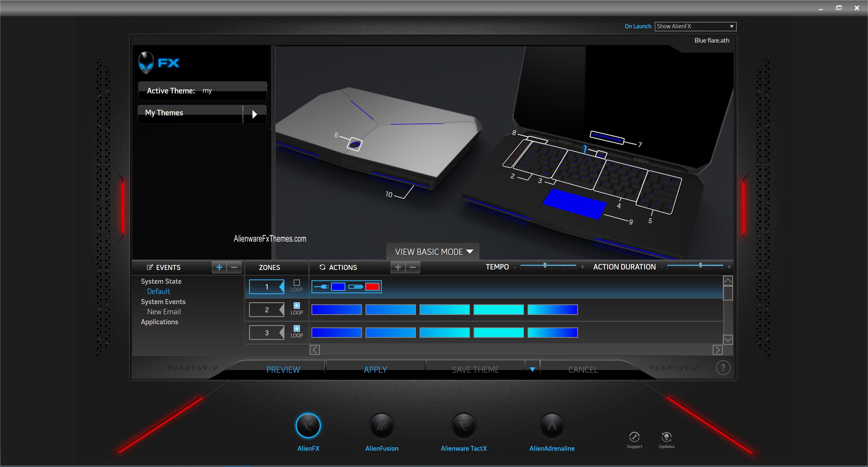The image size is (868, 467).
Task: Click the Support wrench icon
Action: [634, 437]
